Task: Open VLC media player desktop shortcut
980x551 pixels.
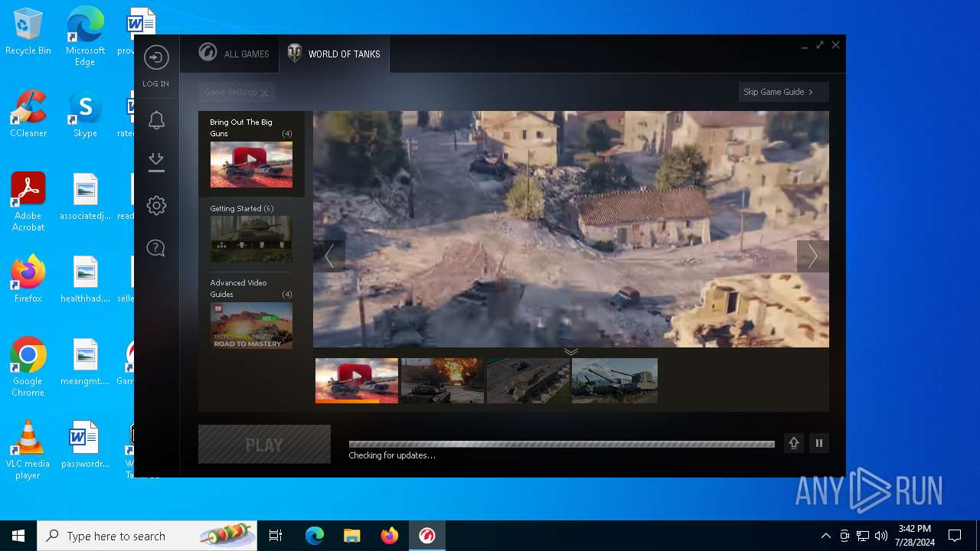Action: (x=28, y=450)
